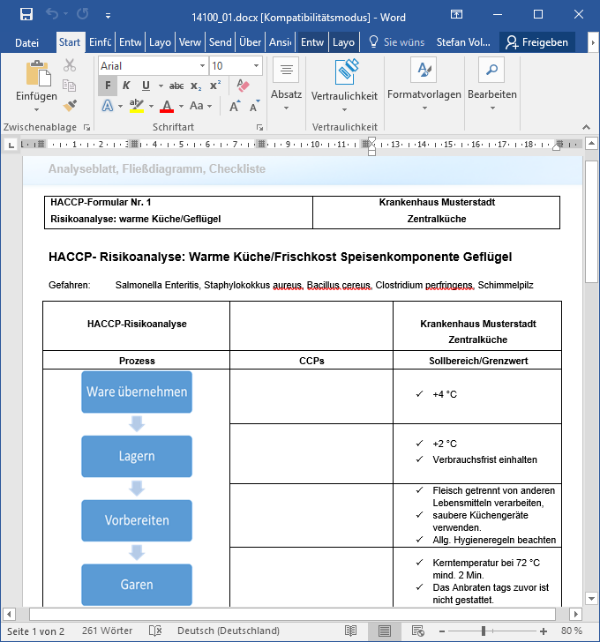
Task: Click the 261 Wörter word count
Action: (108, 631)
